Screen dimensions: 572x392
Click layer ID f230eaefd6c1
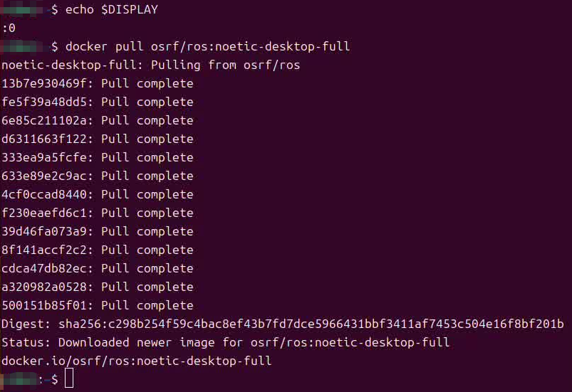44,213
